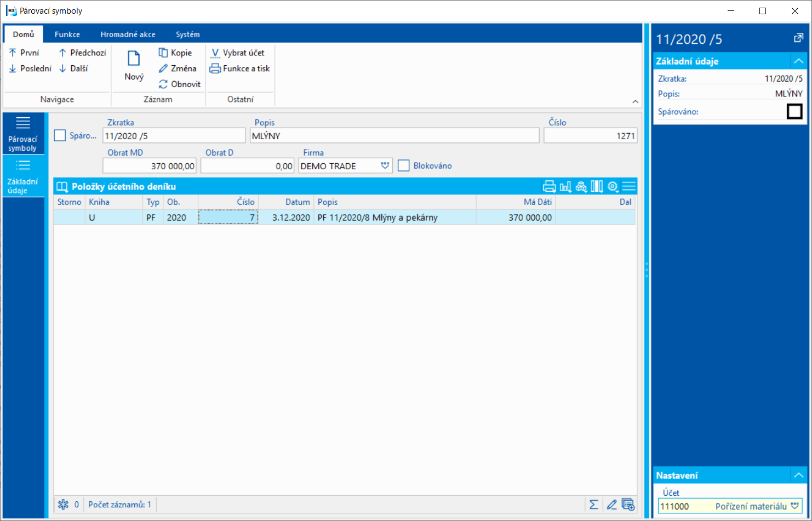The width and height of the screenshot is (812, 521).
Task: Select the date cell 3.12.2020
Action: pos(286,217)
